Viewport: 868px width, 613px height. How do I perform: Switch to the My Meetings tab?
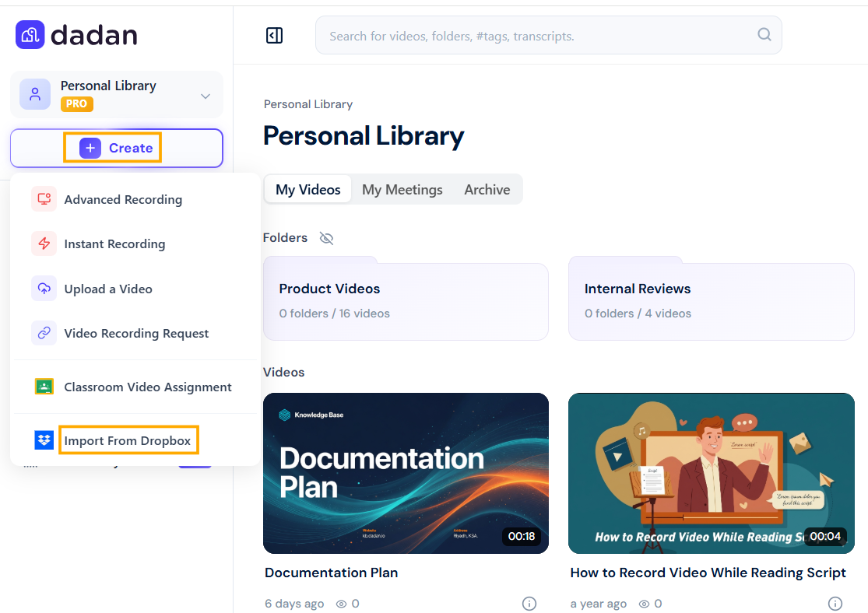click(402, 190)
